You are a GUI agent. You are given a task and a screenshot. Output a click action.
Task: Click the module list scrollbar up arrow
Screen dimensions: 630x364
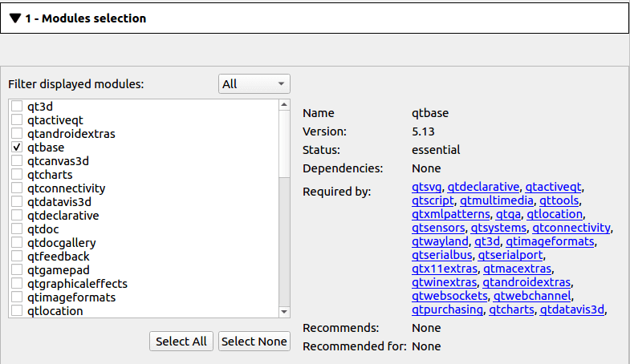pyautogui.click(x=284, y=104)
